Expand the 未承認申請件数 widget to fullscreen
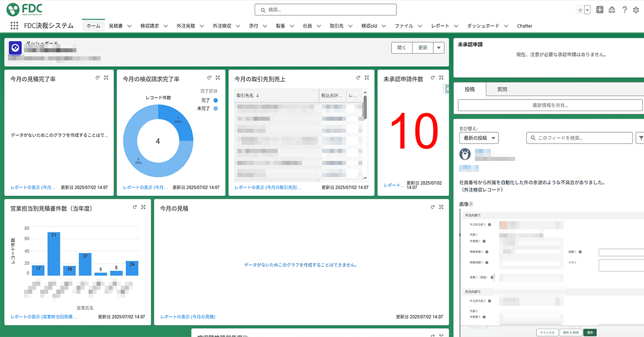 pos(441,78)
